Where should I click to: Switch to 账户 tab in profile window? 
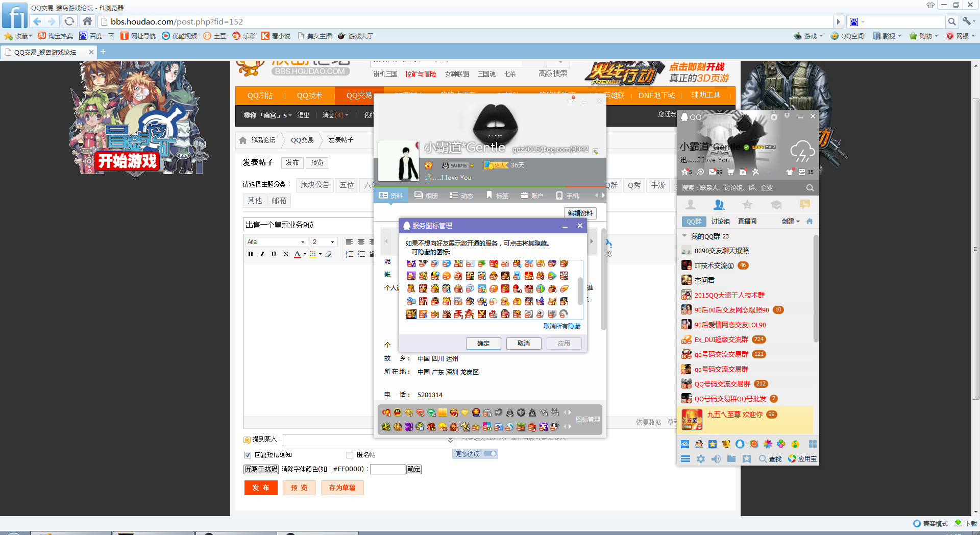click(x=532, y=196)
